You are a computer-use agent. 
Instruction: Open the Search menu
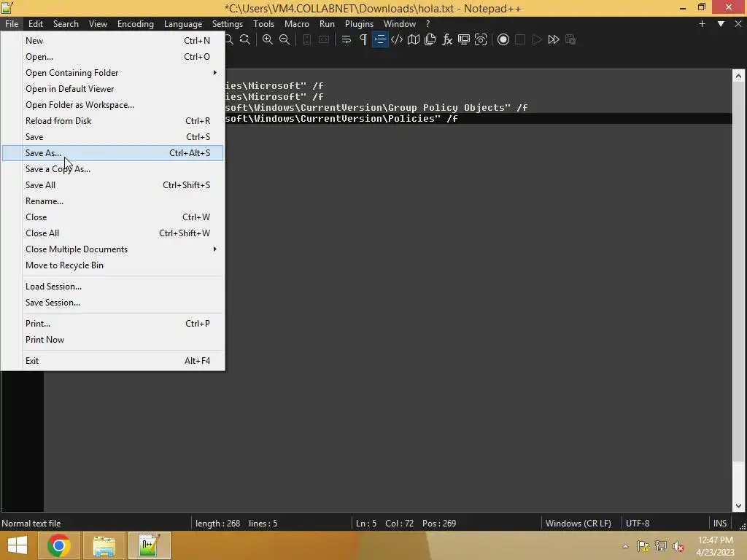(x=66, y=24)
